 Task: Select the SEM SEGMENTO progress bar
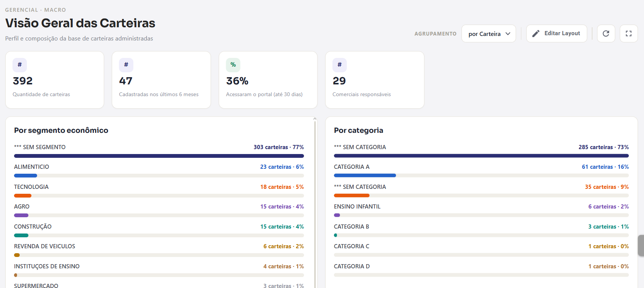point(159,156)
